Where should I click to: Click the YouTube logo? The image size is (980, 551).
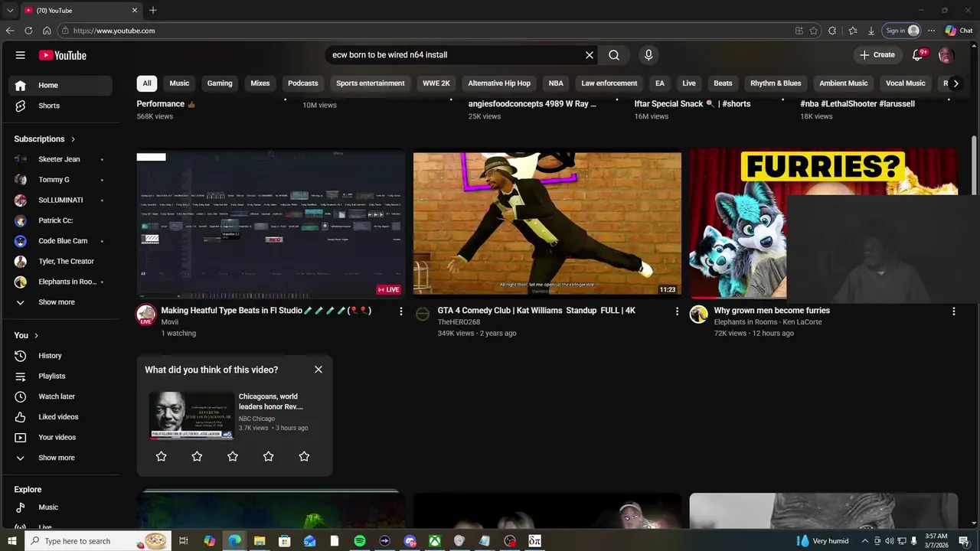click(x=62, y=55)
